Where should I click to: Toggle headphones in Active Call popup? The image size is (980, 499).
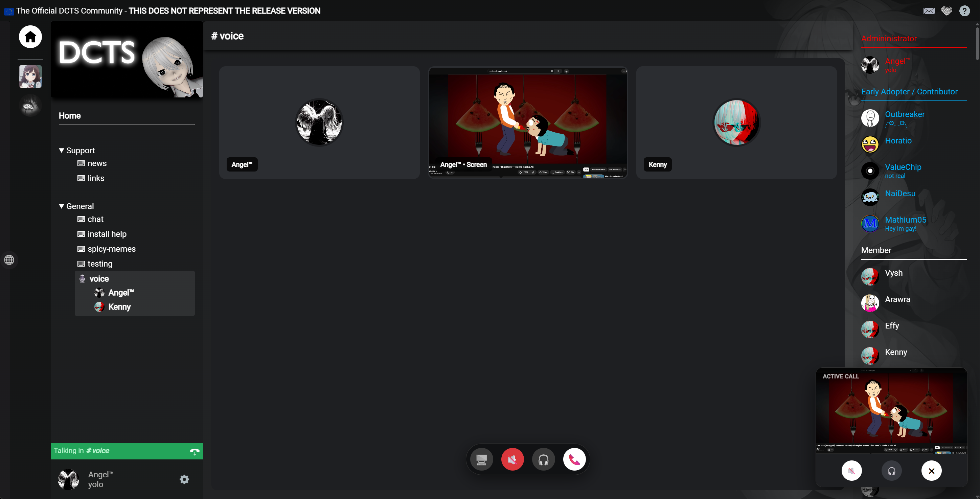891,471
